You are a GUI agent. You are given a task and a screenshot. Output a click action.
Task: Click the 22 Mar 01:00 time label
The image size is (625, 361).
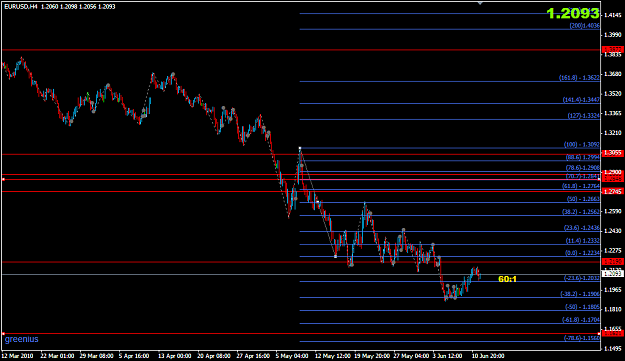tap(57, 356)
